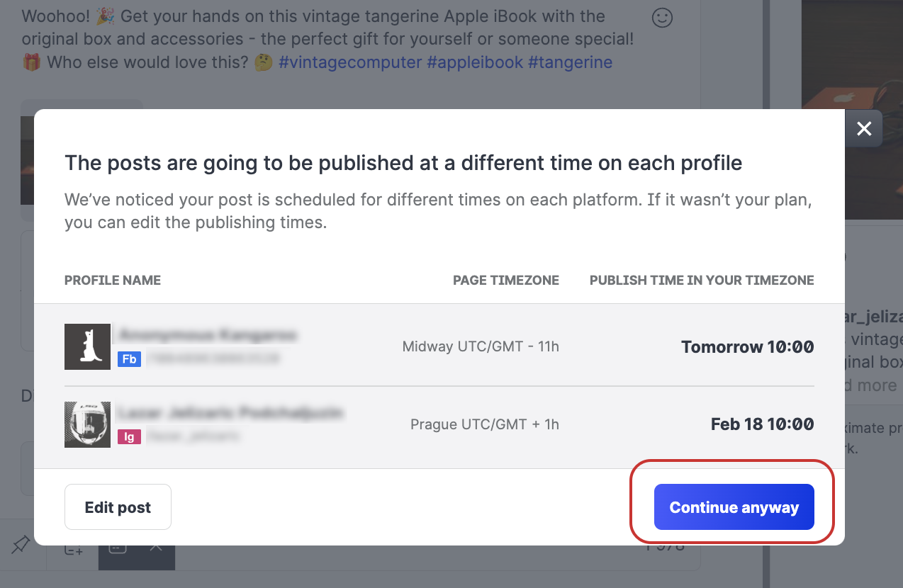Open the #vintagecomputer hashtag
The image size is (903, 588).
point(350,62)
